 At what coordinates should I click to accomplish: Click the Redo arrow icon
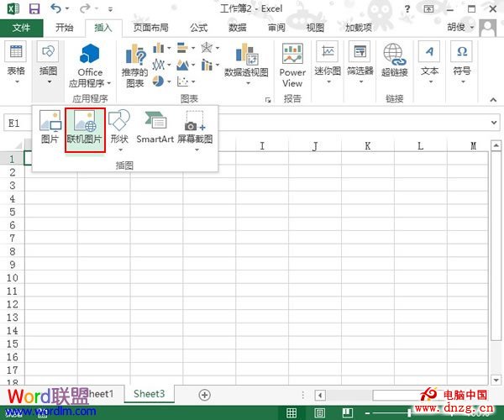[85, 8]
